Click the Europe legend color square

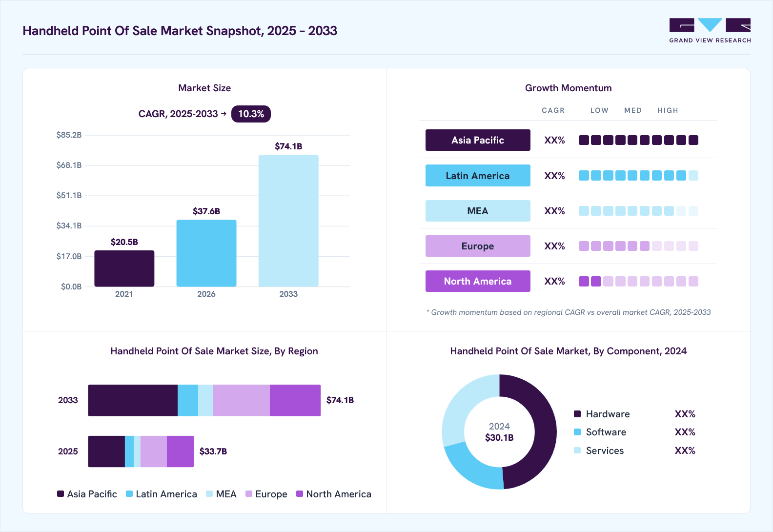click(249, 494)
